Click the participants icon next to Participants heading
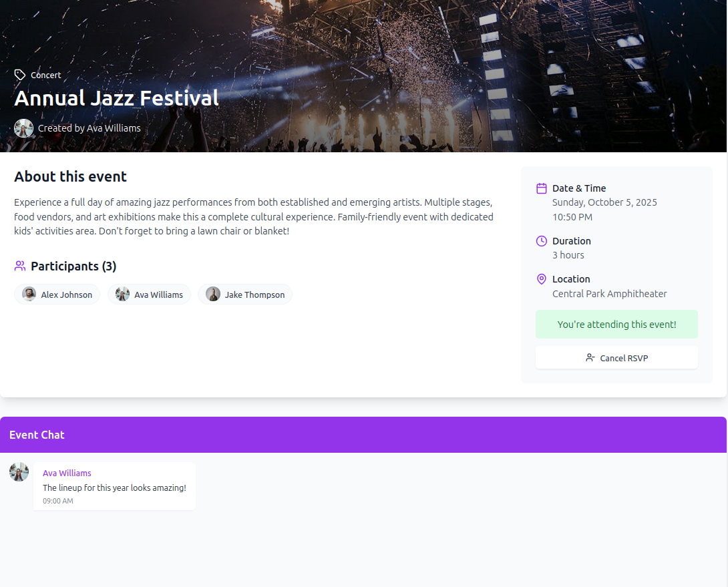 tap(19, 266)
